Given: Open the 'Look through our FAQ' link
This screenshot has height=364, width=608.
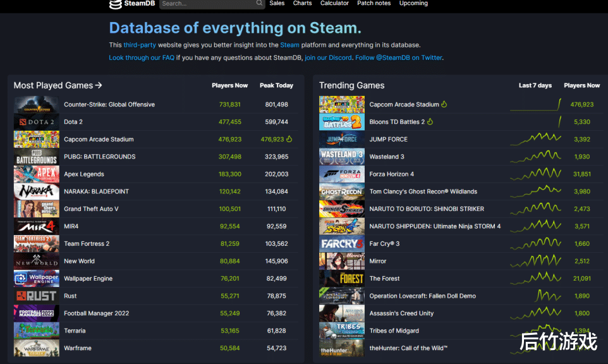Looking at the screenshot, I should click(x=142, y=58).
